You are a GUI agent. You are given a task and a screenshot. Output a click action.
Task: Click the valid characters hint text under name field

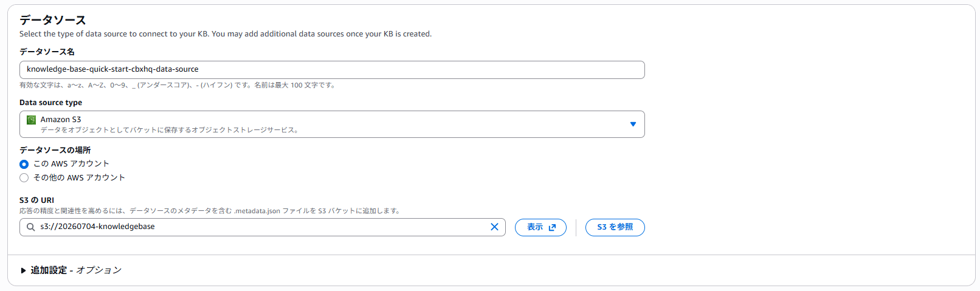(x=178, y=85)
